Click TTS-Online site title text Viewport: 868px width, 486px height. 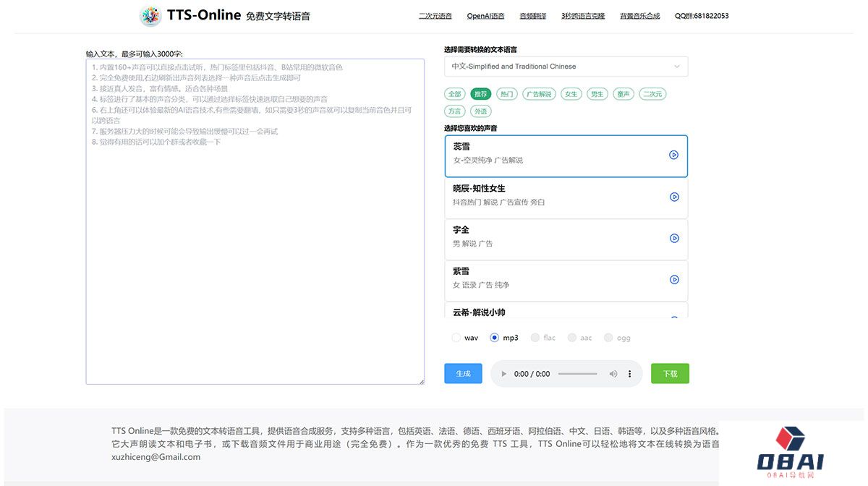pos(204,14)
